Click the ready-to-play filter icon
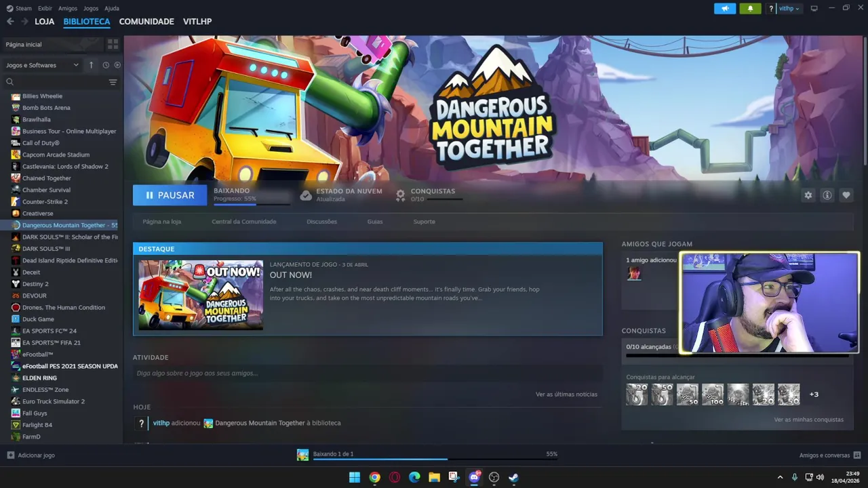Screen dimensions: 868x488 coord(117,65)
